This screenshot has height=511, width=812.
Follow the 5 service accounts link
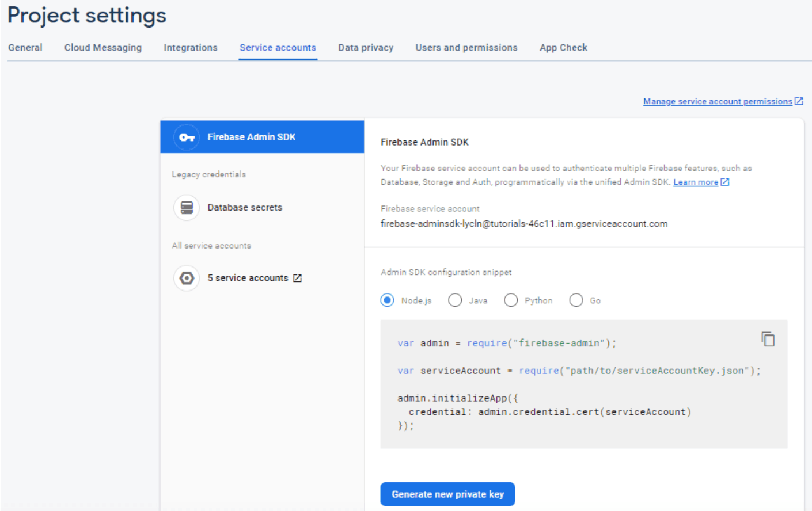pyautogui.click(x=249, y=277)
